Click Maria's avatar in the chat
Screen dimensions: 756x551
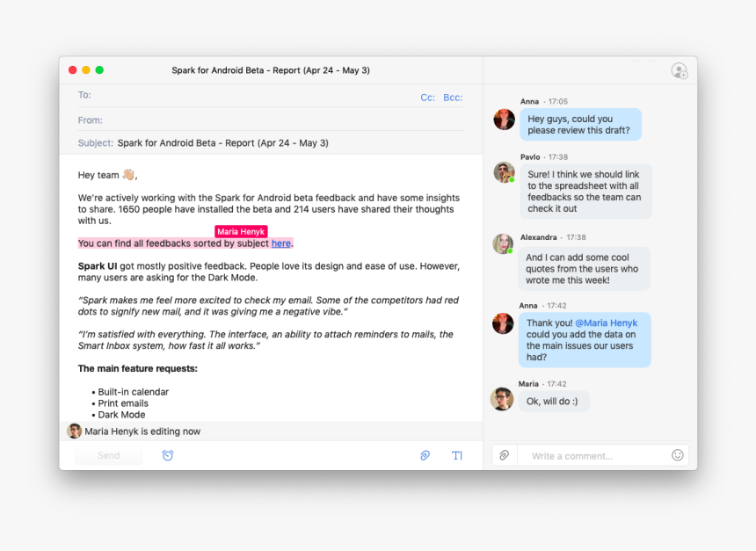[501, 399]
